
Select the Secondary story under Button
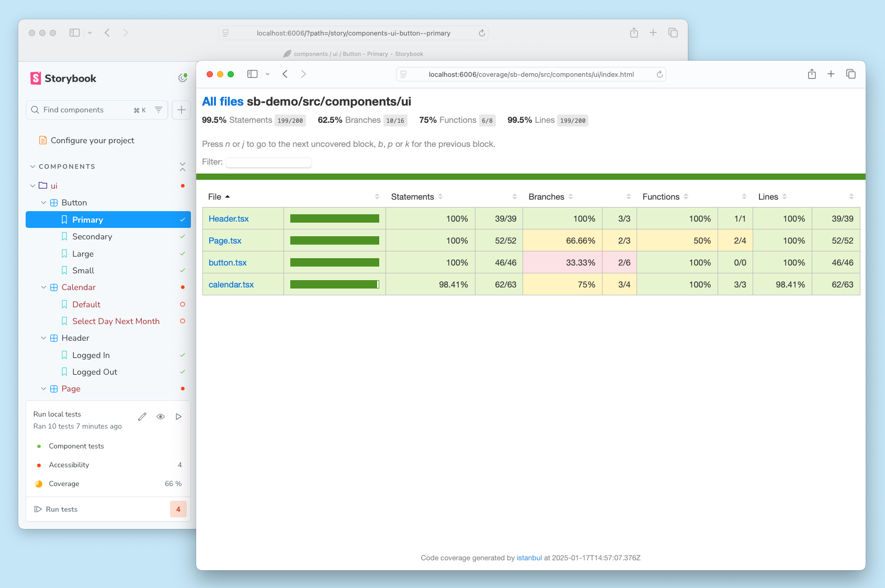(92, 236)
